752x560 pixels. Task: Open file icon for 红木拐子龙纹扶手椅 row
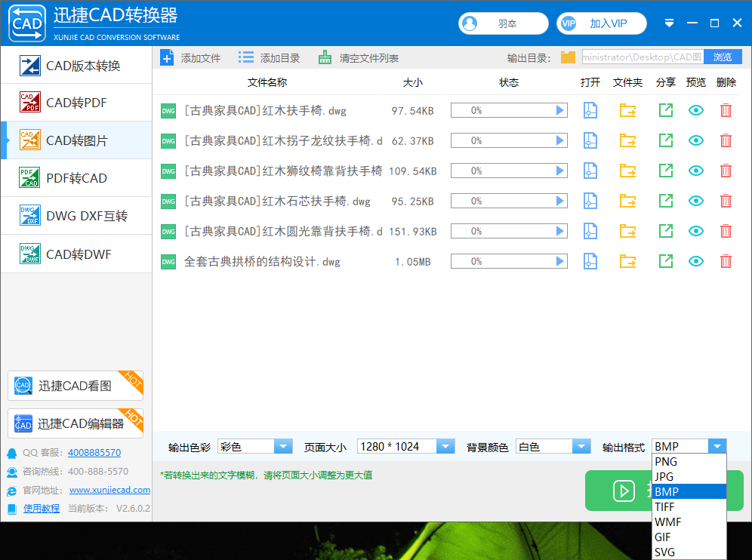(590, 141)
